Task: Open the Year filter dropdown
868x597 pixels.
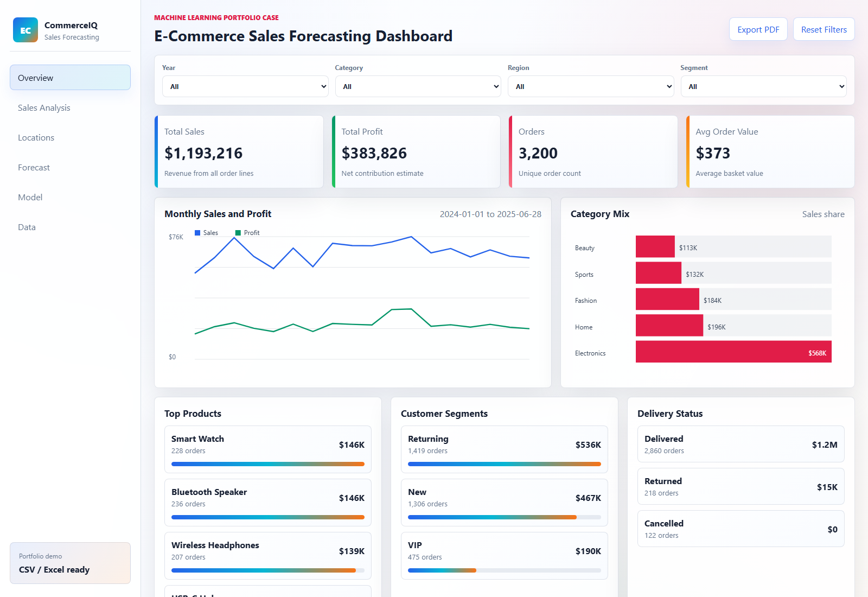Action: (x=245, y=86)
